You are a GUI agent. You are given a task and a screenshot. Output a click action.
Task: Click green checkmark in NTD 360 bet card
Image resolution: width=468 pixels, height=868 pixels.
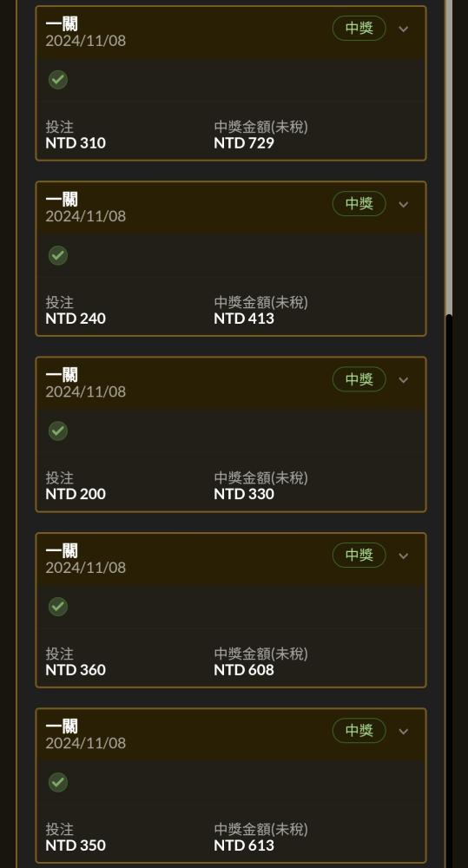click(x=58, y=607)
